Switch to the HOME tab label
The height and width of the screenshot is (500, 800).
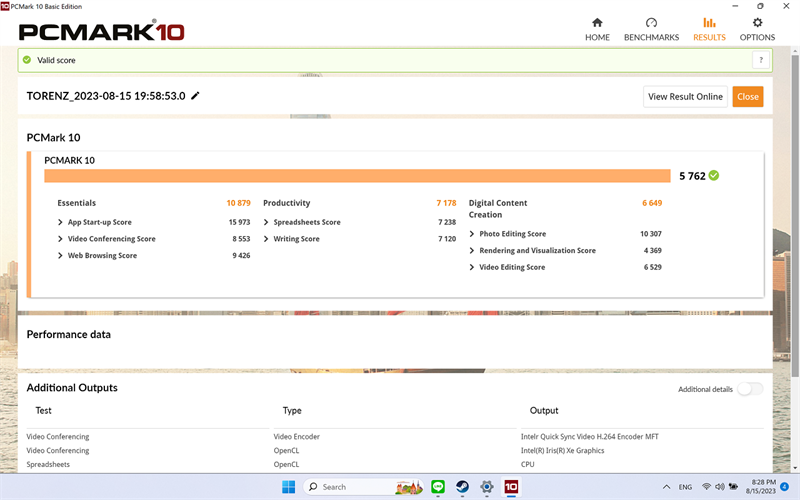tap(597, 37)
